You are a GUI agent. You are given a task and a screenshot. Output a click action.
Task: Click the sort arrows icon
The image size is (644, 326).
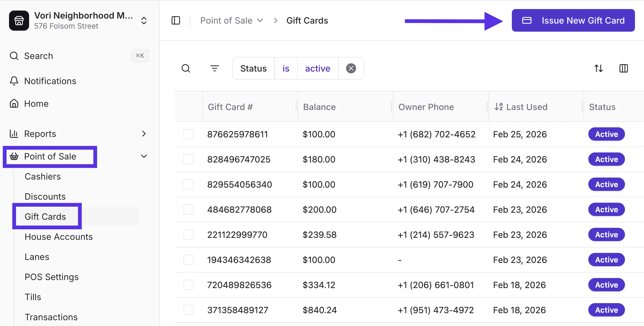point(598,68)
